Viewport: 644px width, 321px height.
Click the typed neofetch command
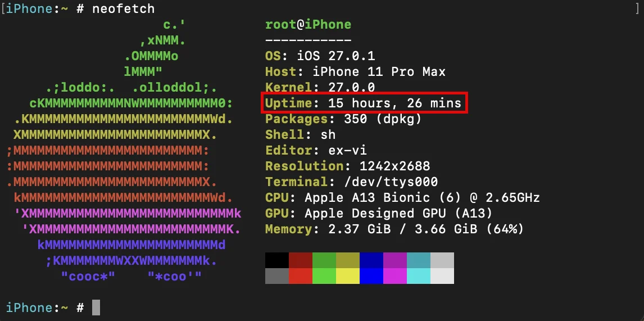pos(123,8)
